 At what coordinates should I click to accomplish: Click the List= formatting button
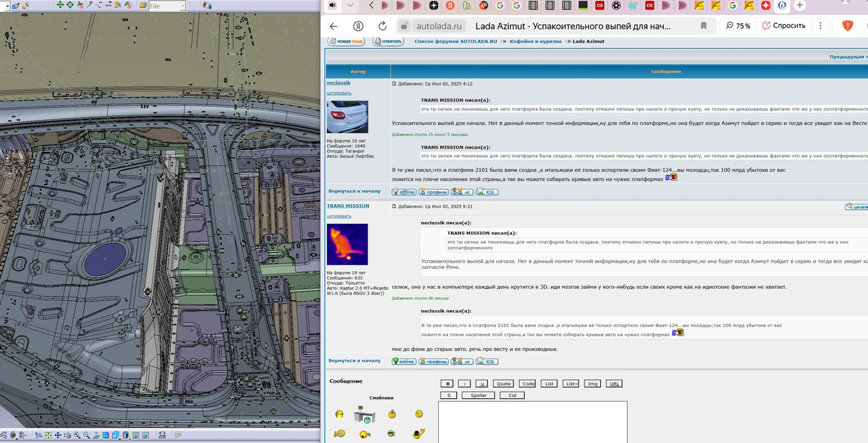click(571, 383)
